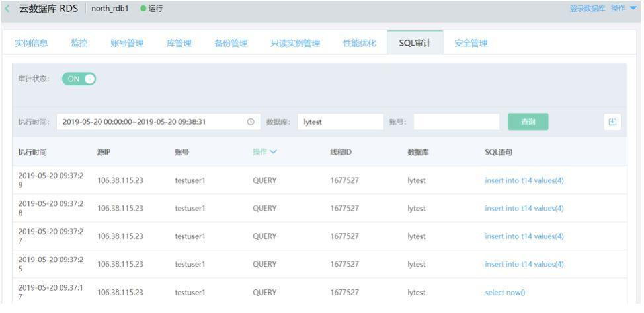Viewport: 644px width, 313px height.
Task: Toggle the audit status ON switch
Action: click(79, 79)
